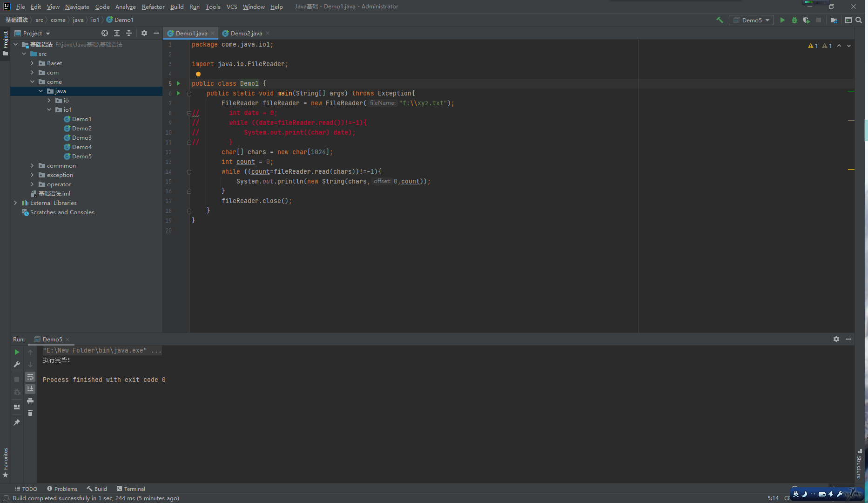
Task: Select Demo4 class in project tree
Action: pos(81,147)
